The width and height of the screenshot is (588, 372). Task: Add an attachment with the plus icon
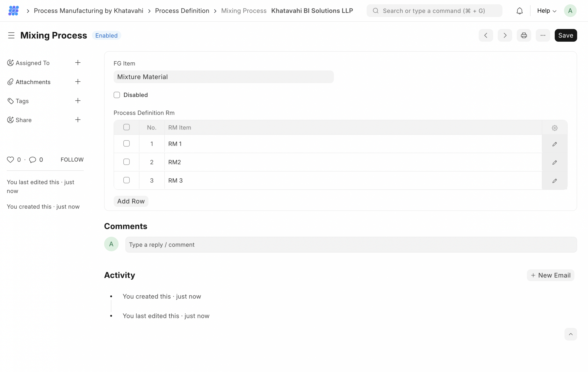pyautogui.click(x=78, y=82)
